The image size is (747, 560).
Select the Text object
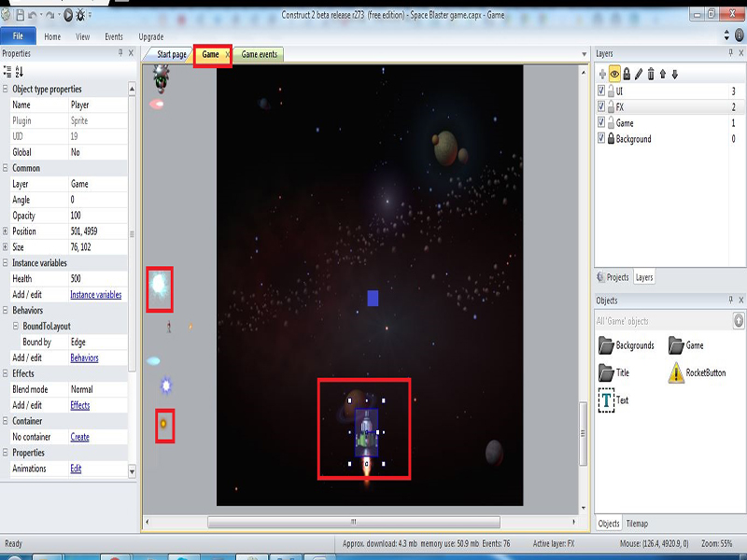613,400
